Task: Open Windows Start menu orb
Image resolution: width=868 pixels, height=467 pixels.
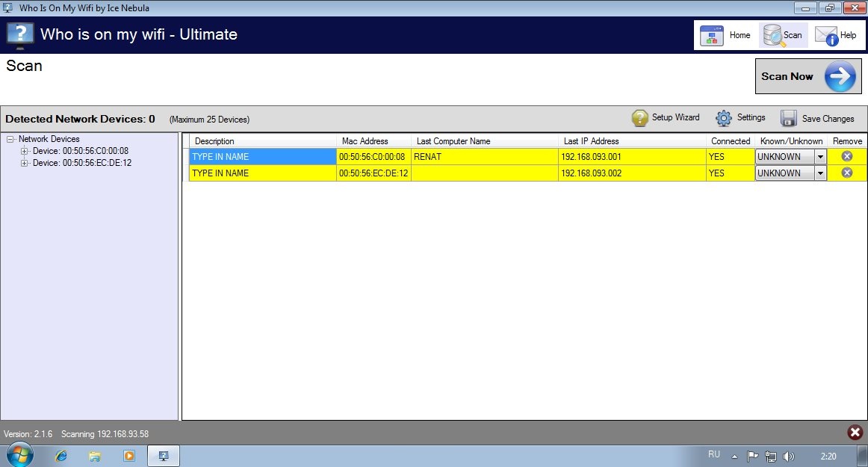Action: click(x=20, y=456)
